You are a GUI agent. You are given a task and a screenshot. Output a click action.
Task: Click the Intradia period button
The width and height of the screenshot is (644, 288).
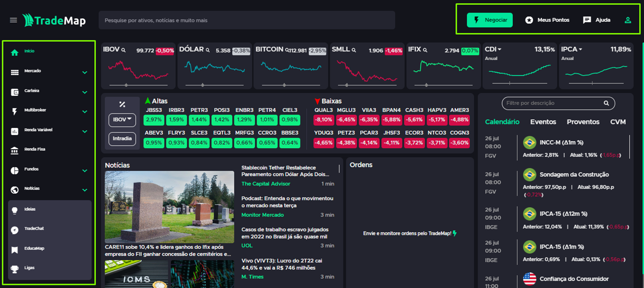tap(122, 139)
